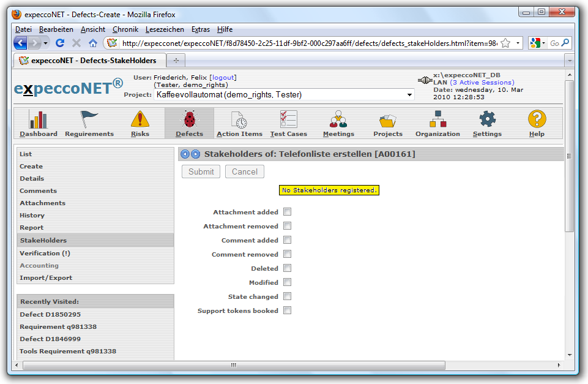
Task: Click the horizontal scrollbar thumb
Action: click(233, 366)
